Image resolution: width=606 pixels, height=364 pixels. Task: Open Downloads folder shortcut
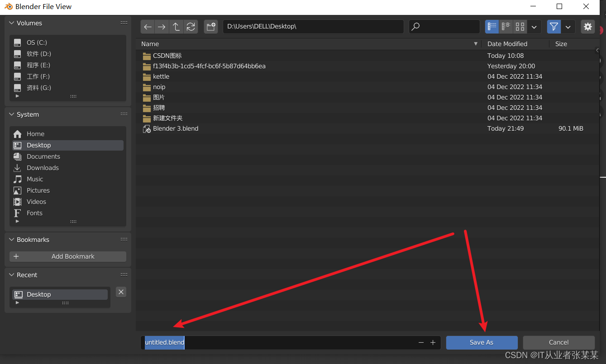(68, 168)
